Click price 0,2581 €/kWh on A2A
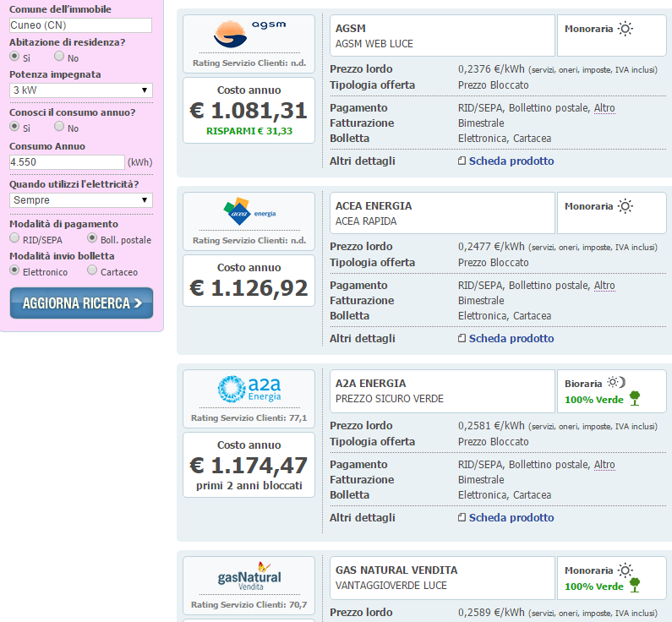The width and height of the screenshot is (672, 622). click(x=491, y=425)
